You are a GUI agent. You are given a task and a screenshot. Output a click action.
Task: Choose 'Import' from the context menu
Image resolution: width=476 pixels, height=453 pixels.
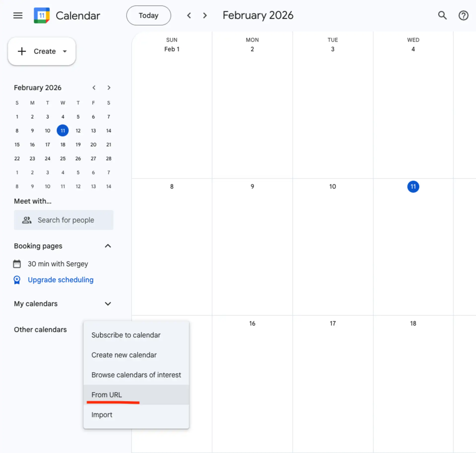click(102, 415)
